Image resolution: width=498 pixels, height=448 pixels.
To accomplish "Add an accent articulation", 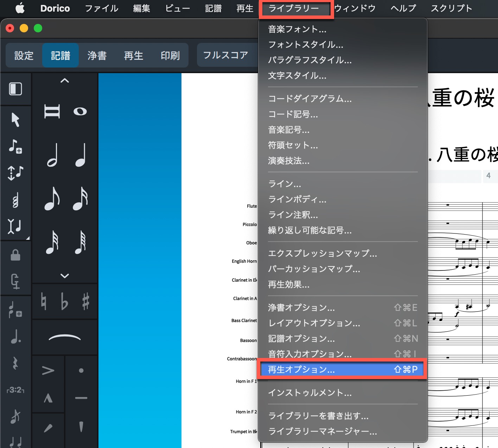I will pos(48,370).
